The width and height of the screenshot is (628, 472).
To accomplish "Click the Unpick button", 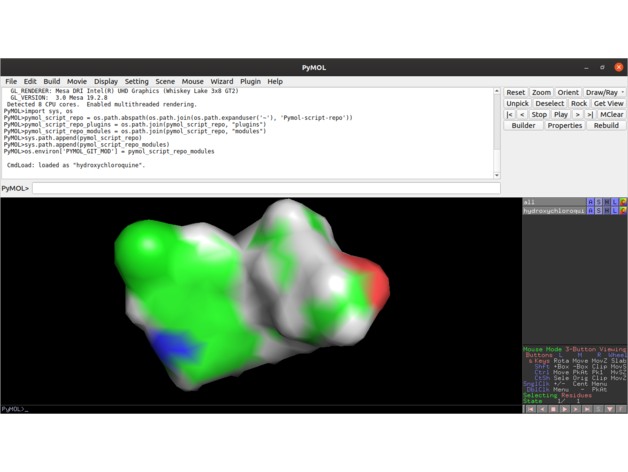I will pos(517,103).
